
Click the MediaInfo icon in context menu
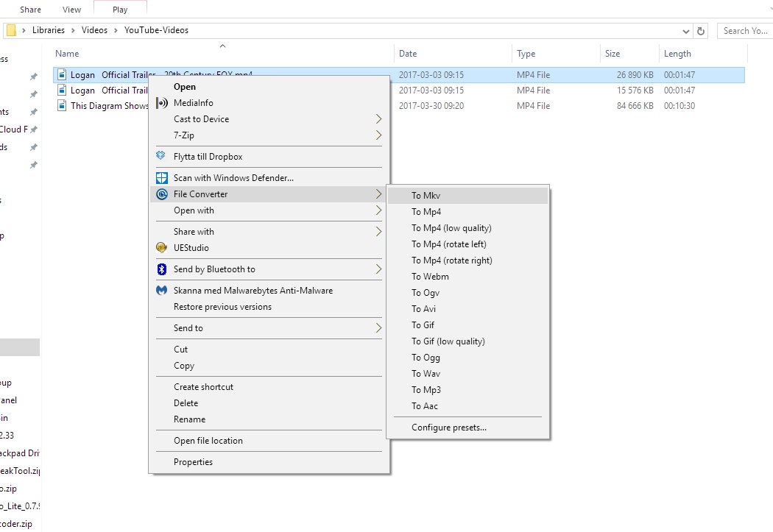162,103
